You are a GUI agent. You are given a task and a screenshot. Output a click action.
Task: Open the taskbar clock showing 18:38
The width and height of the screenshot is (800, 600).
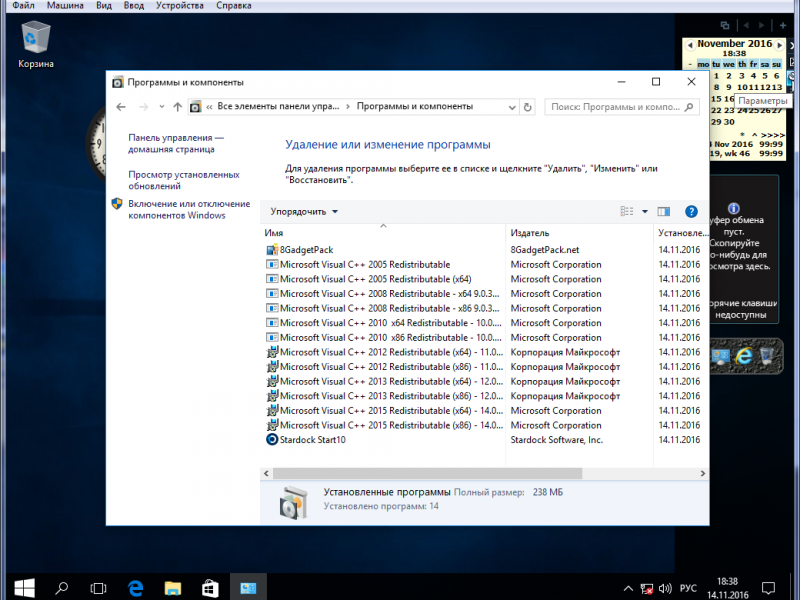coord(728,588)
